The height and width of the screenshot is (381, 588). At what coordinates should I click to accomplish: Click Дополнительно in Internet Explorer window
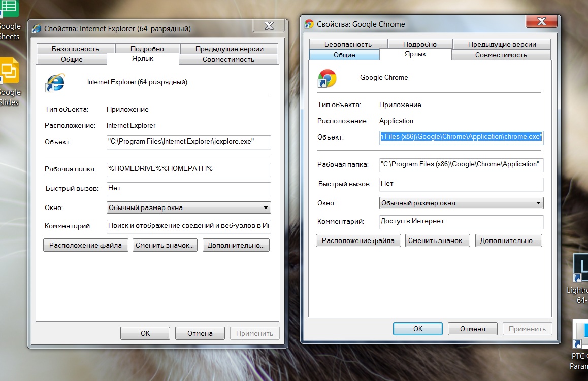point(236,246)
